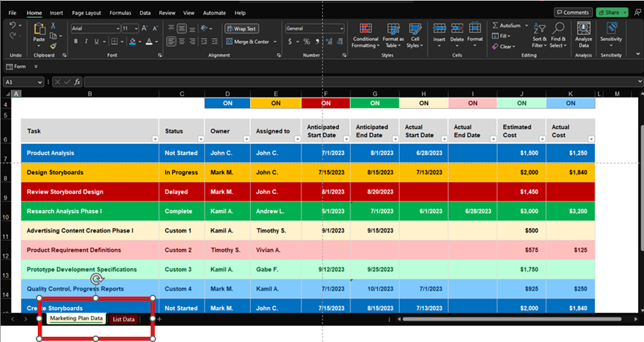This screenshot has width=644, height=342.
Task: Click the Delete cells icon
Action: coord(457,28)
